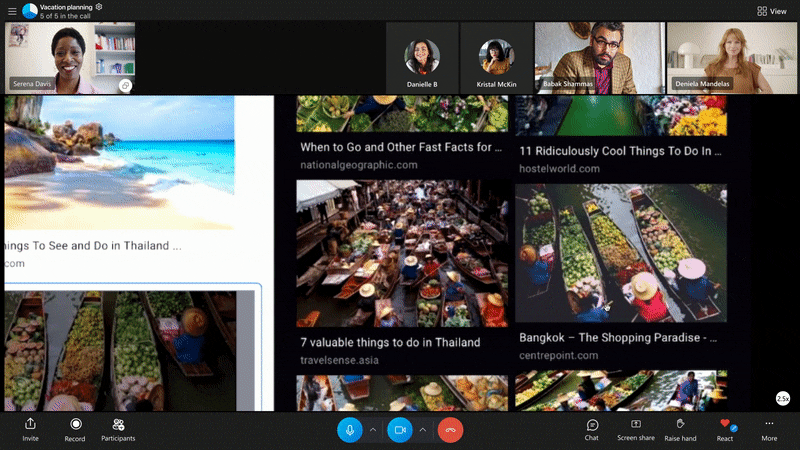Open Vacation planning call settings gear

point(99,6)
